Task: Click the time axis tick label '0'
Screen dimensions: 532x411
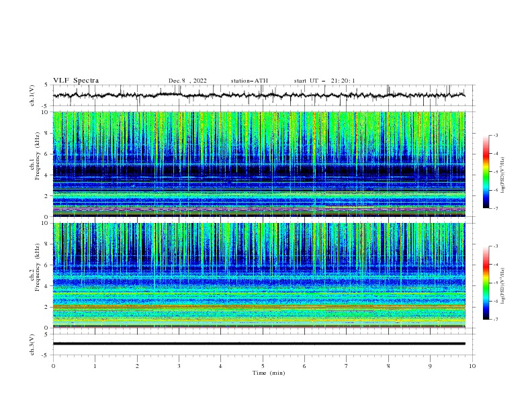Action: (53, 366)
